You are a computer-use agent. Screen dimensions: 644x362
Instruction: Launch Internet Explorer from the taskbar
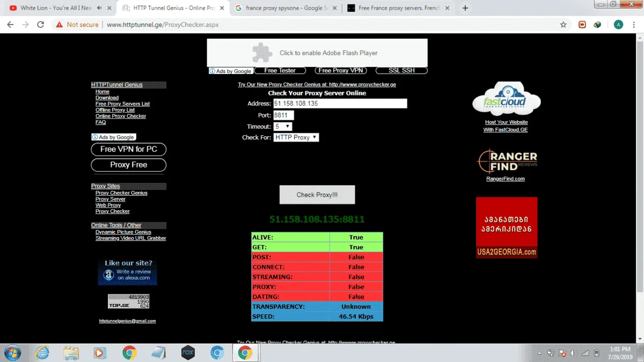point(42,352)
